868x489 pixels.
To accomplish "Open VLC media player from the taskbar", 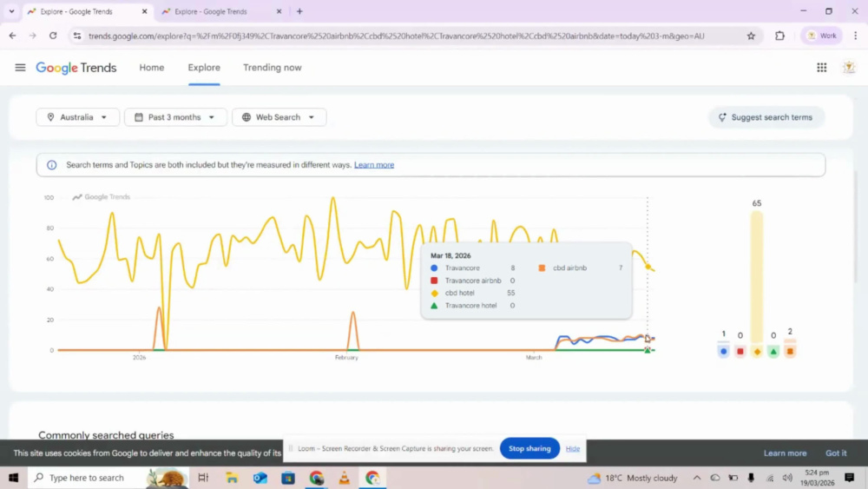I will pos(345,478).
